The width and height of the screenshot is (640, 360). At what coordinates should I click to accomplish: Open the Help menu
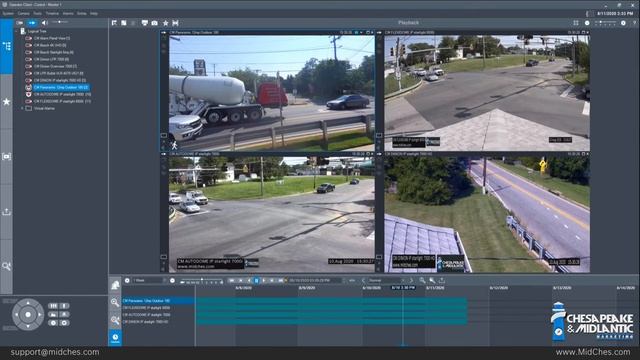click(x=94, y=13)
